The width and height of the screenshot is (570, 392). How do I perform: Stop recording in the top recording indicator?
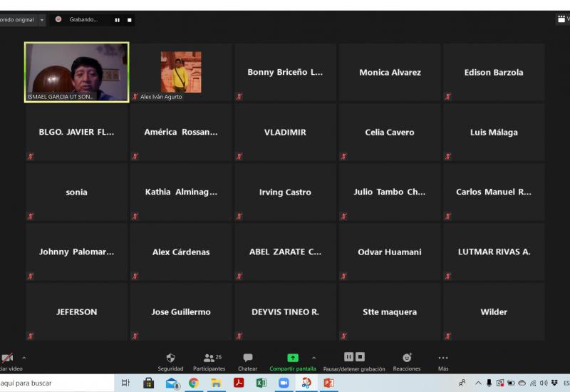click(x=129, y=20)
